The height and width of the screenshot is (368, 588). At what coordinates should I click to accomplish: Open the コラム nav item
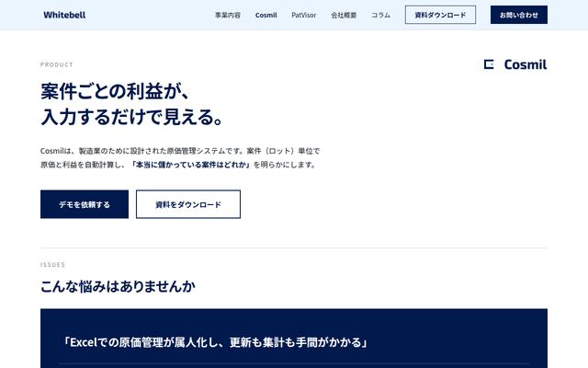(380, 15)
